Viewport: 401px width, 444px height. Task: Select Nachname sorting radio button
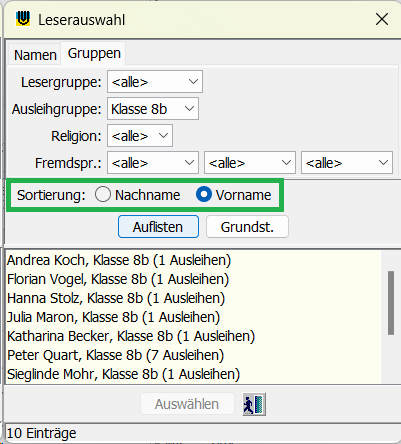click(x=103, y=194)
